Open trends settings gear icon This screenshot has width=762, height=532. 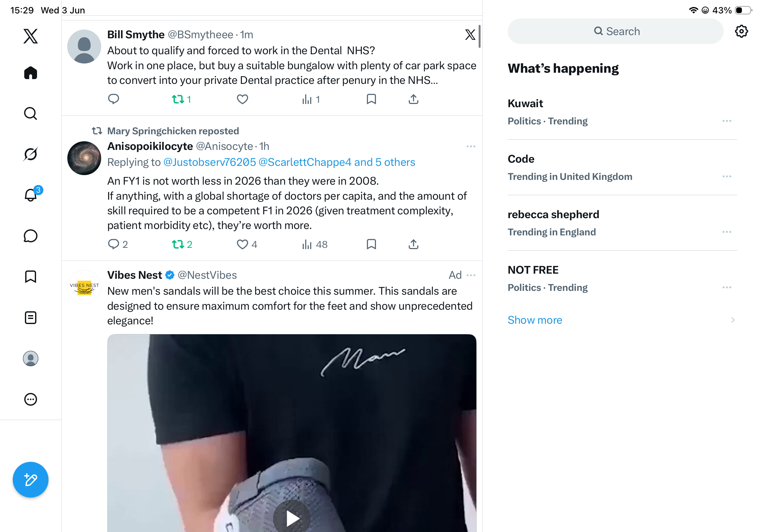click(741, 32)
